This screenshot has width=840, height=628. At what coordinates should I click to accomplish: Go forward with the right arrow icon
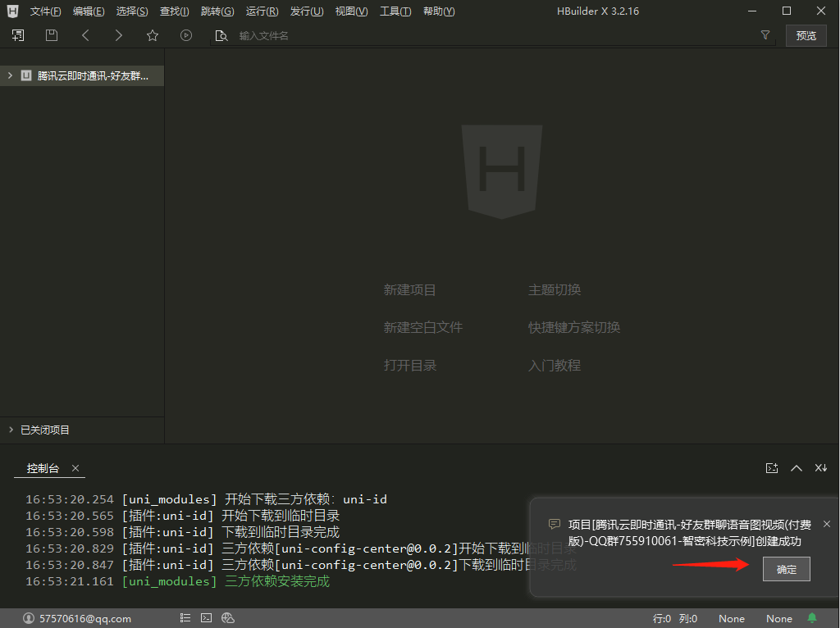(118, 35)
